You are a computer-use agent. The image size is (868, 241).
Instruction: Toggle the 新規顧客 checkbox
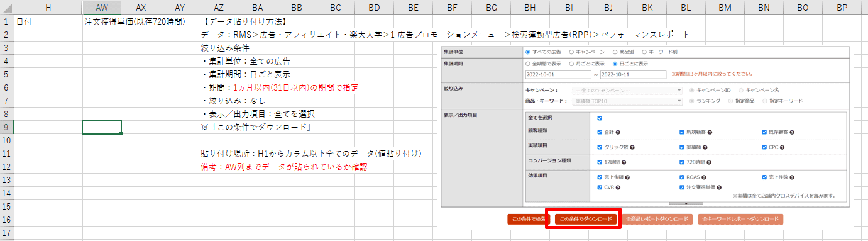[x=682, y=132]
